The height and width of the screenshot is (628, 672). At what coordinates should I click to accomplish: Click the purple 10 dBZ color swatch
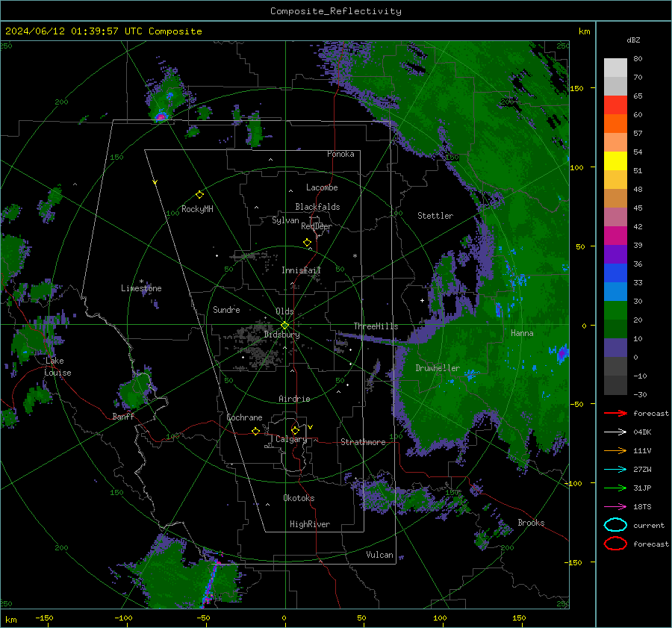point(615,348)
